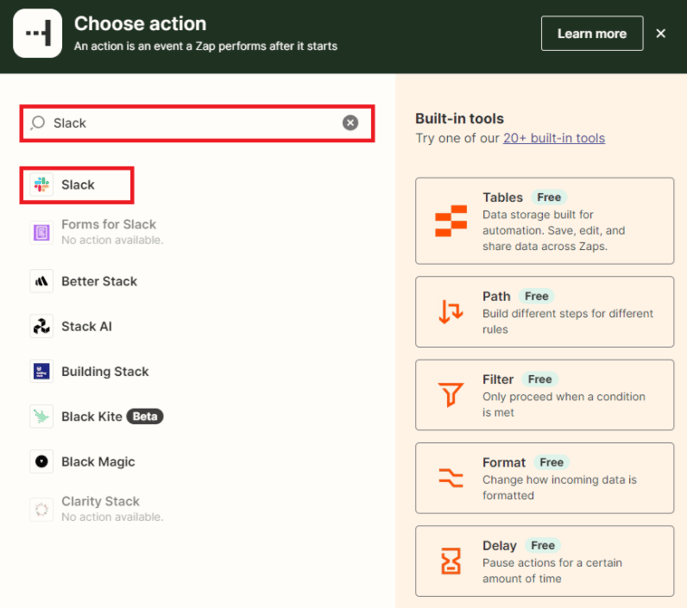Select the Clarity Stack entry
This screenshot has height=608, width=687.
point(97,509)
